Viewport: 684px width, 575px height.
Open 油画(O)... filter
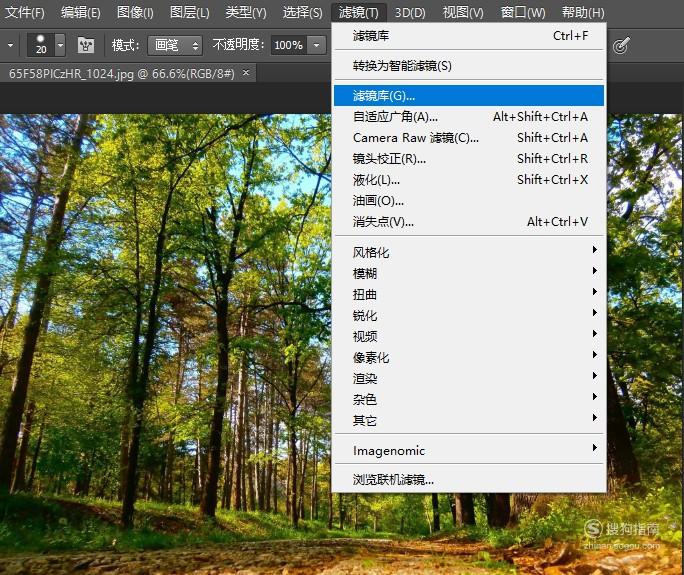coord(469,200)
